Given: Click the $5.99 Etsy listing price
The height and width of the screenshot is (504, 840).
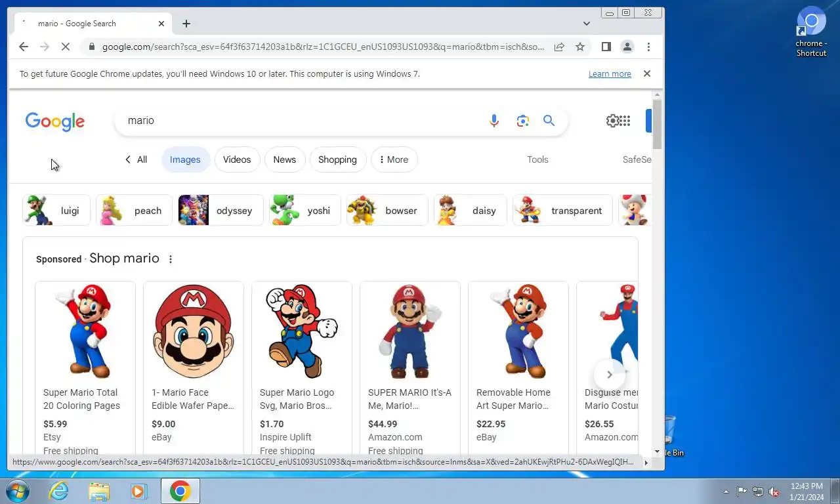Looking at the screenshot, I should point(55,424).
